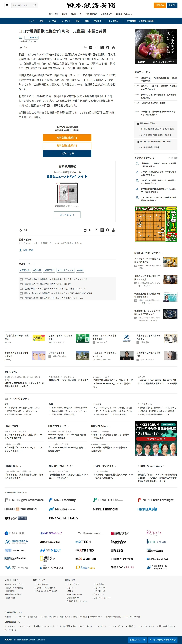Click the header ログイン button
Screen dimensions: 182x644
172,5
